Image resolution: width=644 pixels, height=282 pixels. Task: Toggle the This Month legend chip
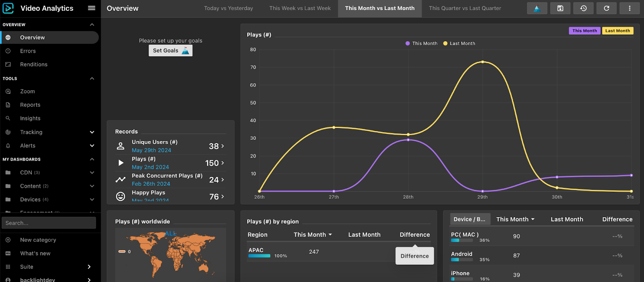[x=584, y=31]
